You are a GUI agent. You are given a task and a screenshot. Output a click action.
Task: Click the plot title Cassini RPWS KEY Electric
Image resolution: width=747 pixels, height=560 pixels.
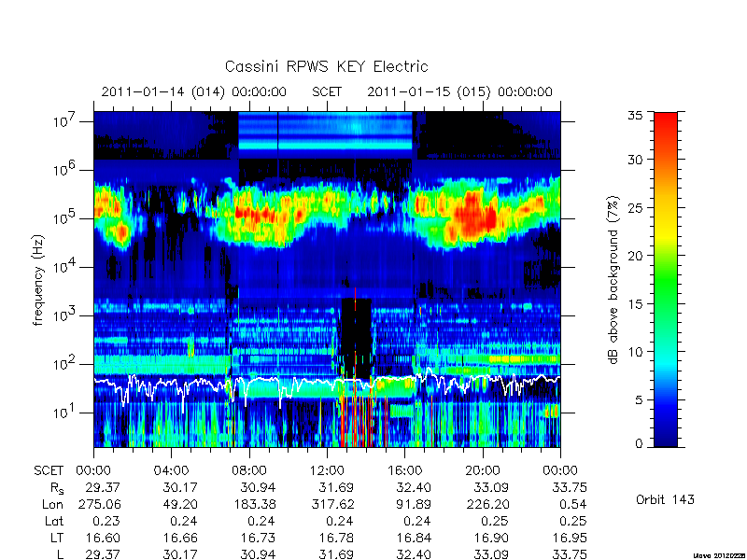coord(326,66)
